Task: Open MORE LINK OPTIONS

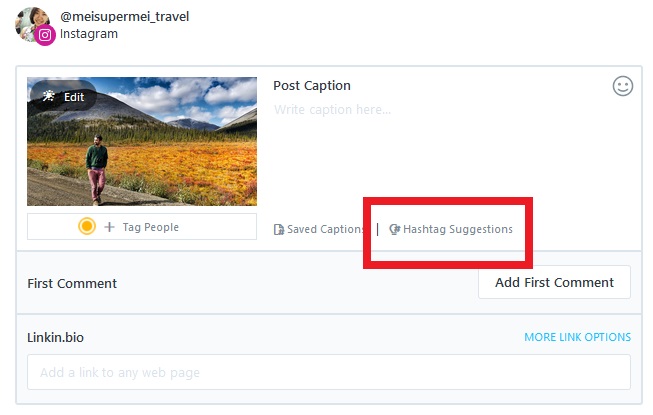Action: [577, 337]
